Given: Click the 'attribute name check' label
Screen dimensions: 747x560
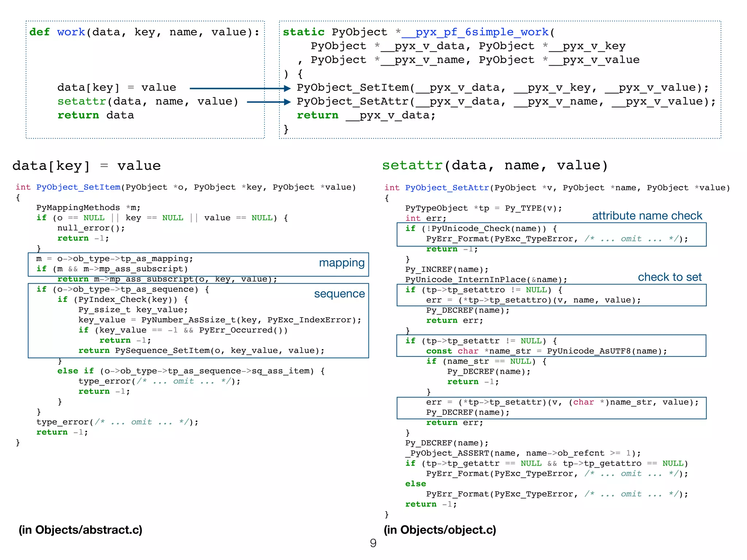Looking at the screenshot, I should 647,216.
